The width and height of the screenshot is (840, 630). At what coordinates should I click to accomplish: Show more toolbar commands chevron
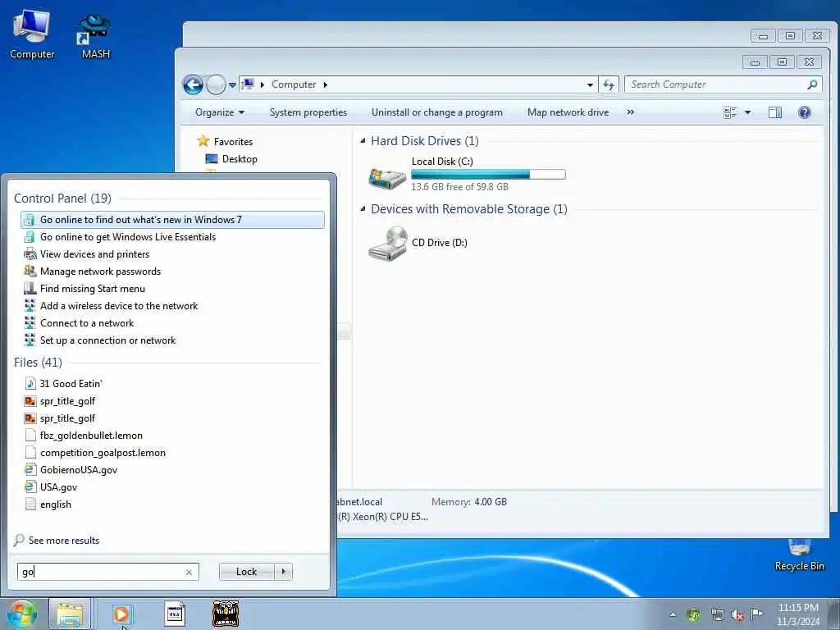[x=631, y=112]
